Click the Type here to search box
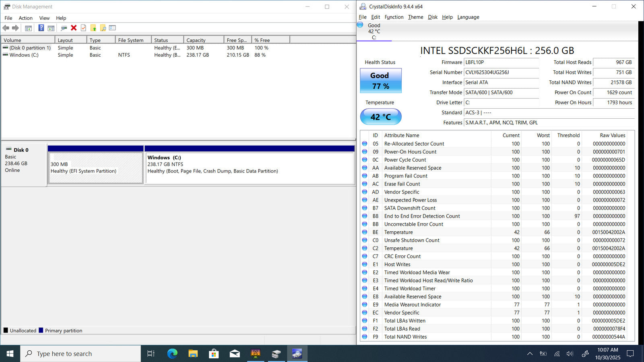 80,354
